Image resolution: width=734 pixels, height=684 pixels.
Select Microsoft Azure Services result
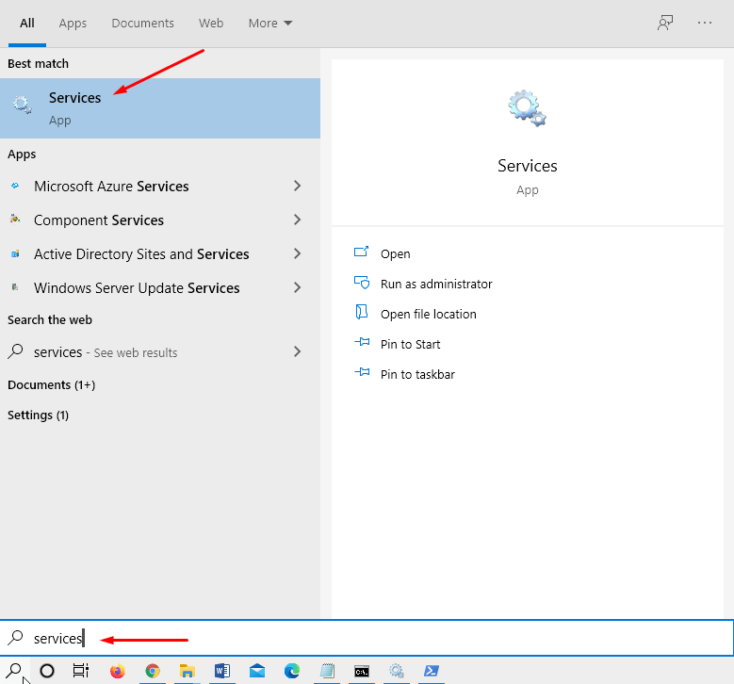(x=160, y=186)
